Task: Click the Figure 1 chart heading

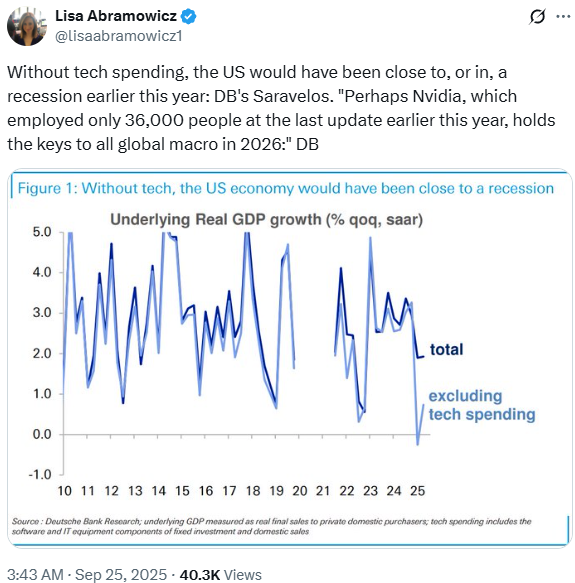Action: pyautogui.click(x=286, y=189)
